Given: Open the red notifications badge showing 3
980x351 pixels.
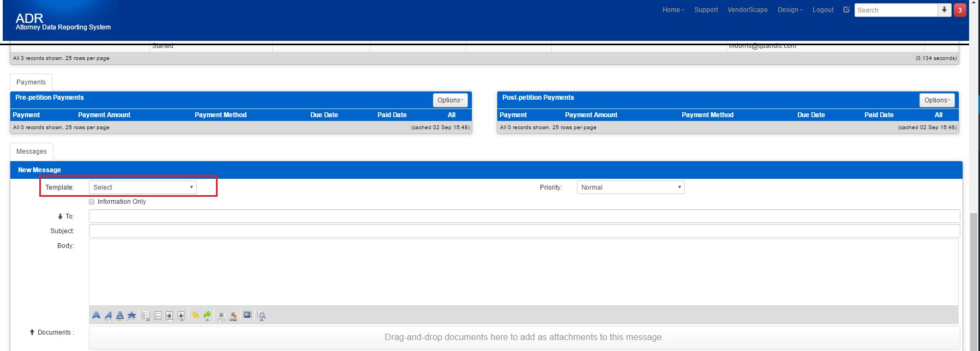Looking at the screenshot, I should click(x=960, y=10).
